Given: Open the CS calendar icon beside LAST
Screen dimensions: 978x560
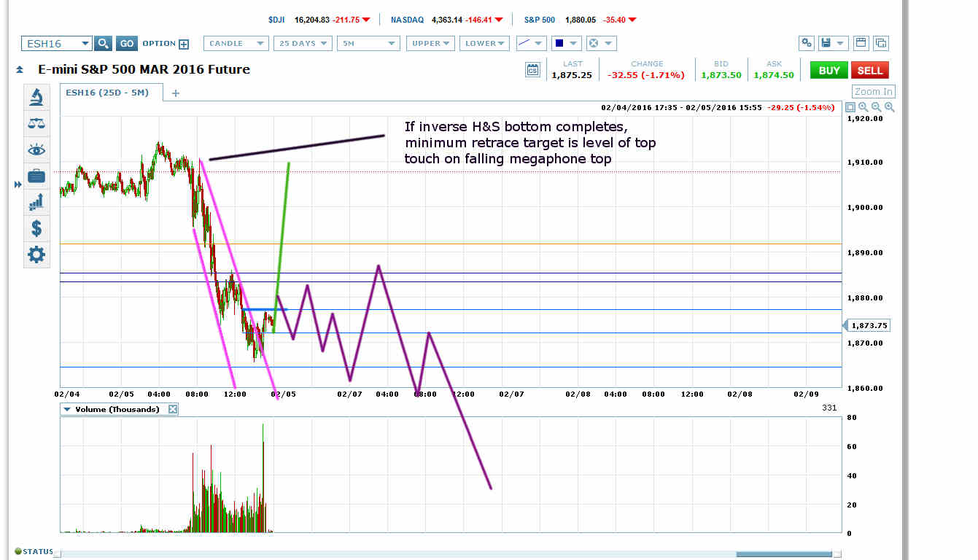Looking at the screenshot, I should coord(532,70).
